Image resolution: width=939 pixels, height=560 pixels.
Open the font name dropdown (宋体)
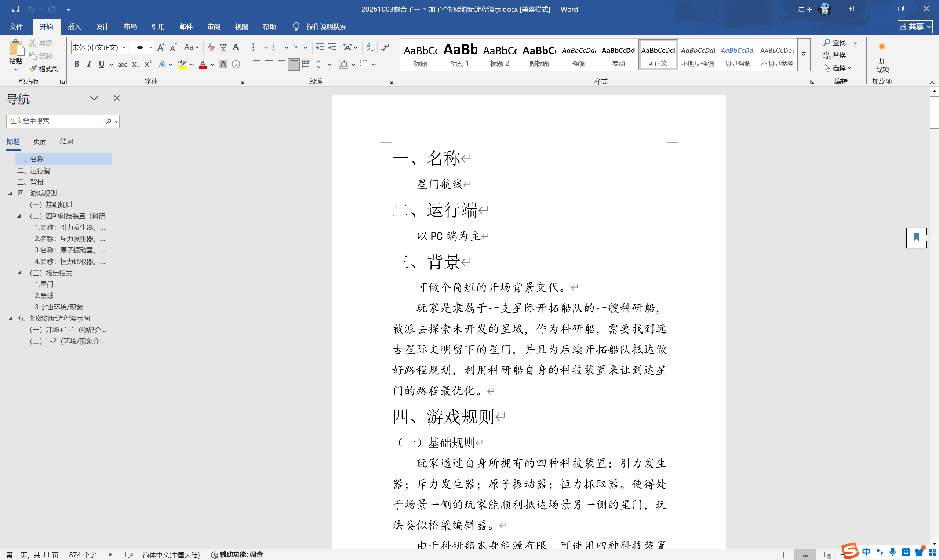point(124,48)
